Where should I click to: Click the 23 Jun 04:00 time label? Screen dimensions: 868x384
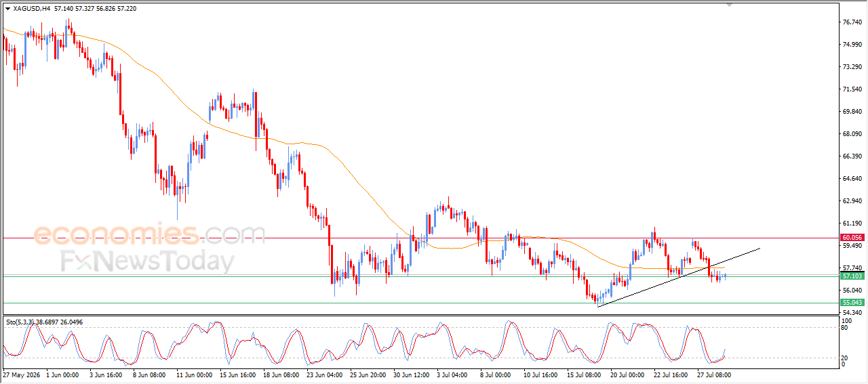coord(324,374)
